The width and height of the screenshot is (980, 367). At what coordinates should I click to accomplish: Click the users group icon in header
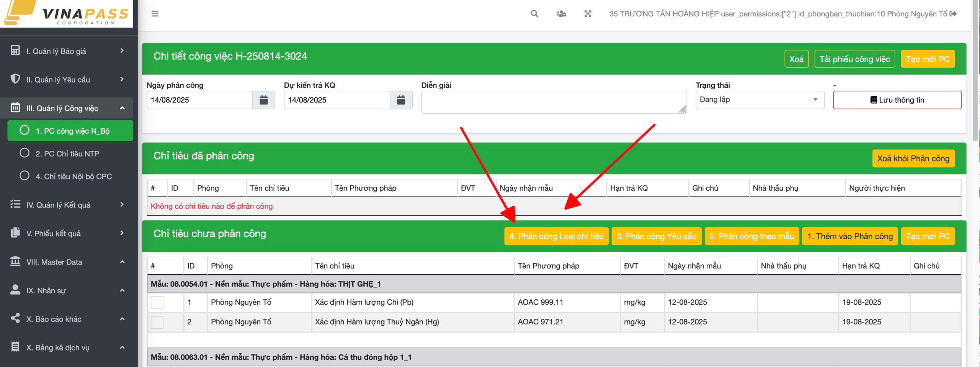(x=561, y=14)
